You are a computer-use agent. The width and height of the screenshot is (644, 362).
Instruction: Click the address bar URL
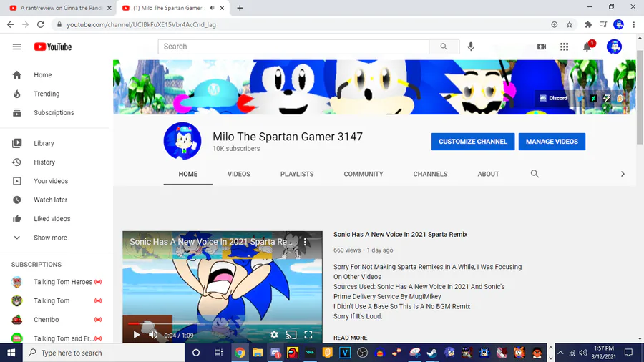pos(141,24)
